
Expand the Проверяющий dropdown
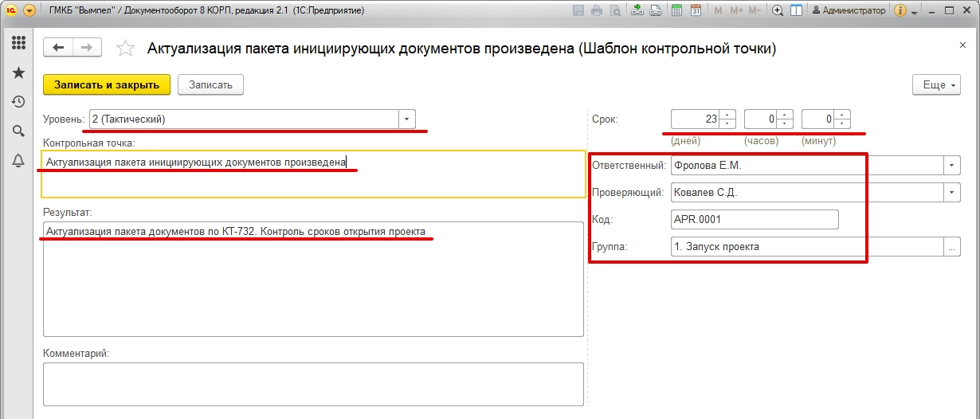pos(952,192)
